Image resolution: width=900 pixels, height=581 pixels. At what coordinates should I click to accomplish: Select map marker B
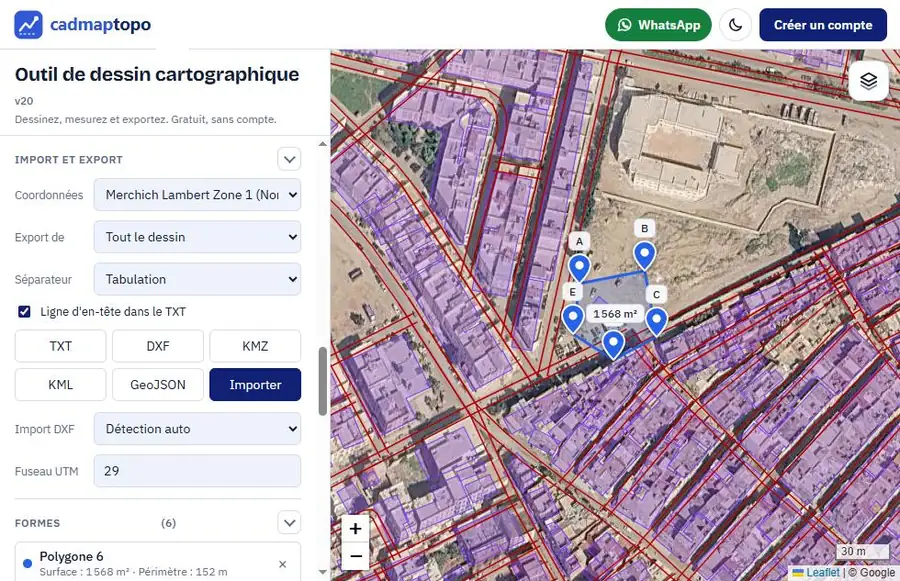pyautogui.click(x=645, y=255)
